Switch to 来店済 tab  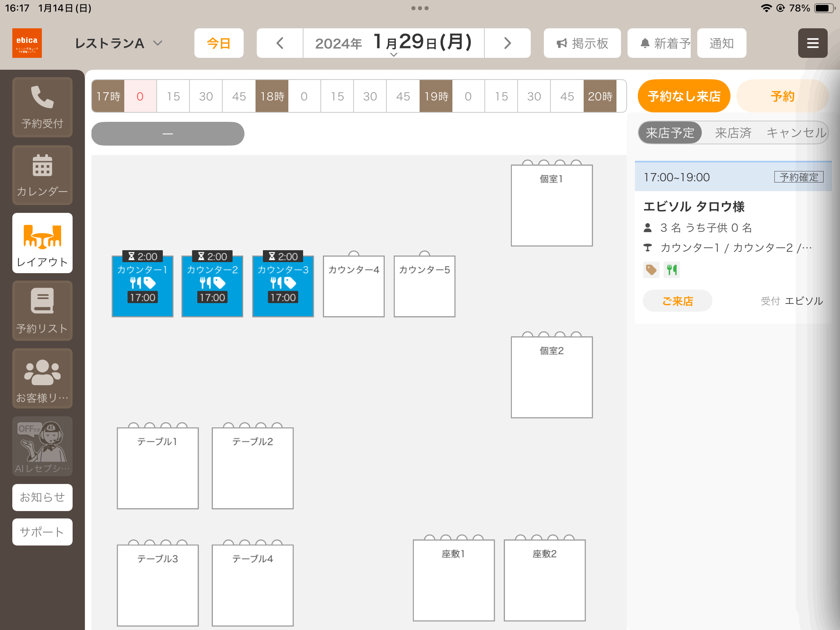(733, 132)
